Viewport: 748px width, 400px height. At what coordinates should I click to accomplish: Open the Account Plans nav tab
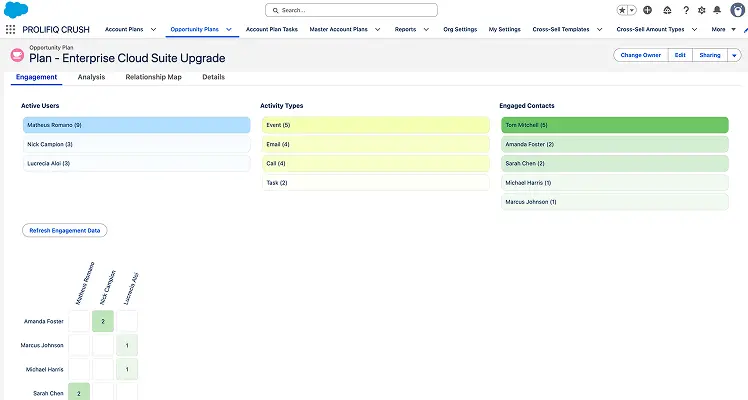[124, 30]
